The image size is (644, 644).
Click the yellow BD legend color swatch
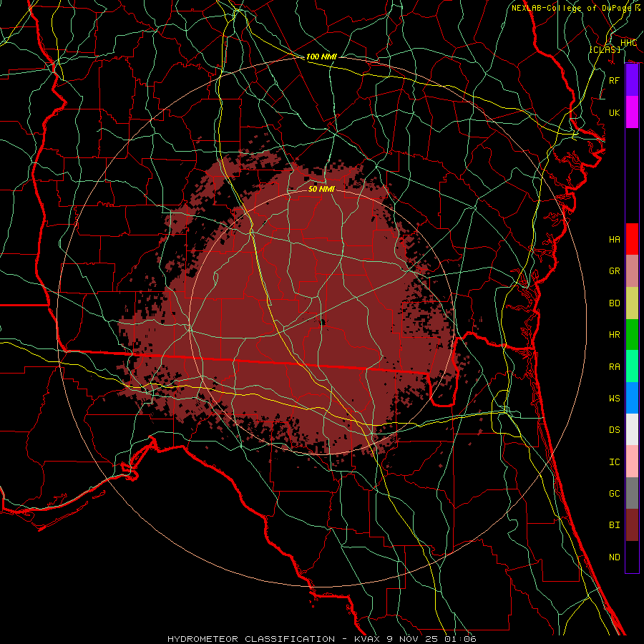[632, 303]
